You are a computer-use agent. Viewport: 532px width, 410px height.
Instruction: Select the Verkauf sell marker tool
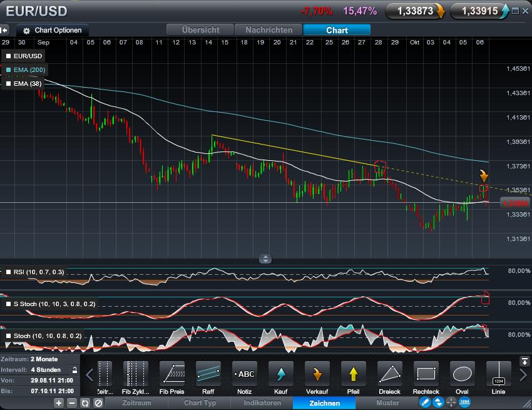point(317,376)
